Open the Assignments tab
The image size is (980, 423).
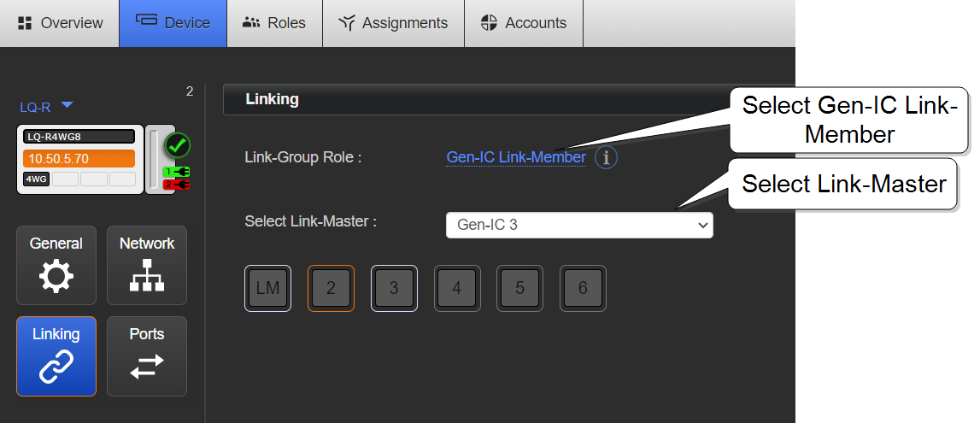pos(393,23)
